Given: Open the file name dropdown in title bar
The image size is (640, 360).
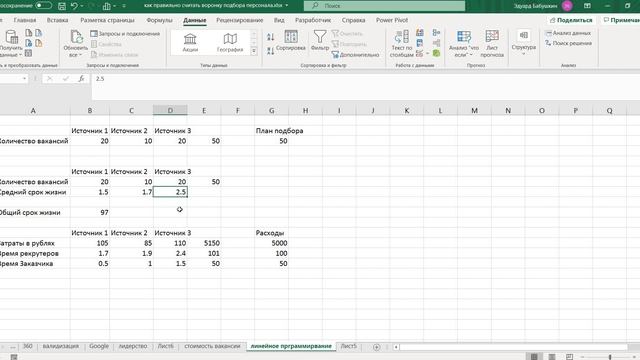Looking at the screenshot, I should [x=287, y=6].
